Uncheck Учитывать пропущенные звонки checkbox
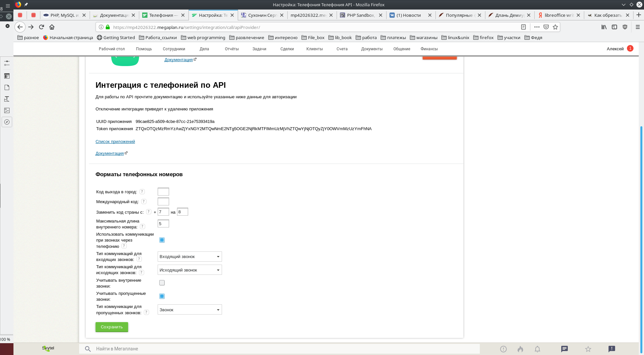Image resolution: width=644 pixels, height=355 pixels. pos(162,296)
